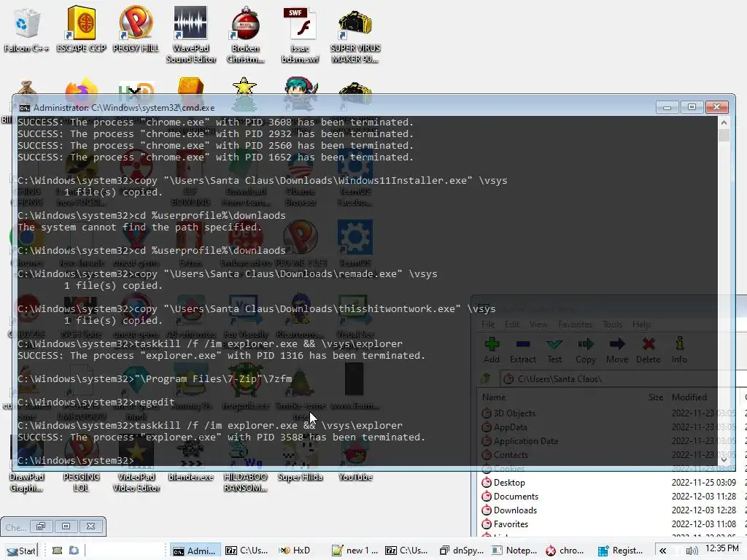
Task: Select the Super Hilda desktop label
Action: (300, 477)
